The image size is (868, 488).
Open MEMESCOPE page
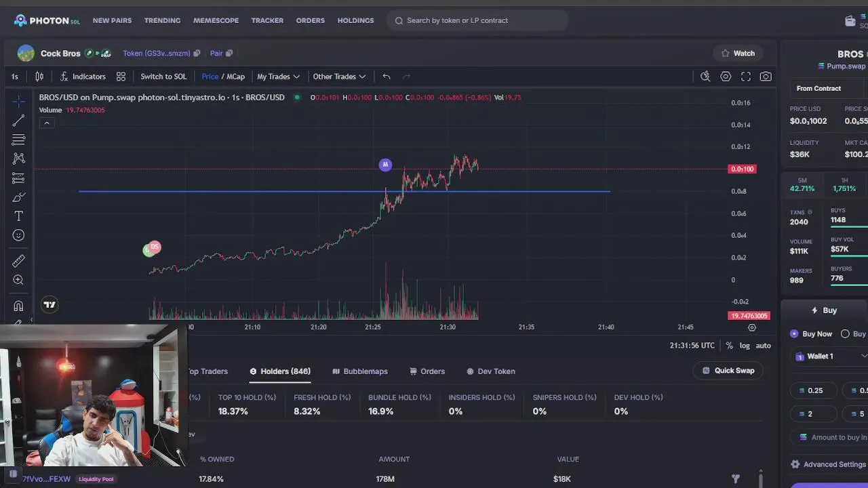(x=216, y=20)
